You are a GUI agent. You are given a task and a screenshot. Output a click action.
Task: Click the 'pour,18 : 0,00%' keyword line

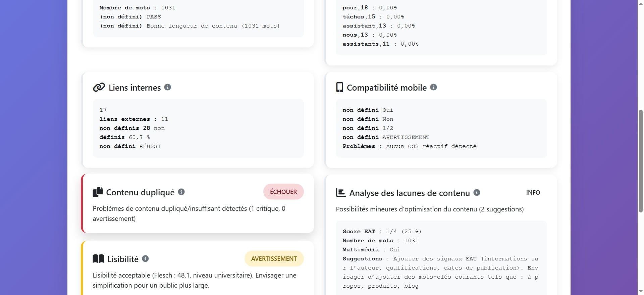[x=370, y=7]
